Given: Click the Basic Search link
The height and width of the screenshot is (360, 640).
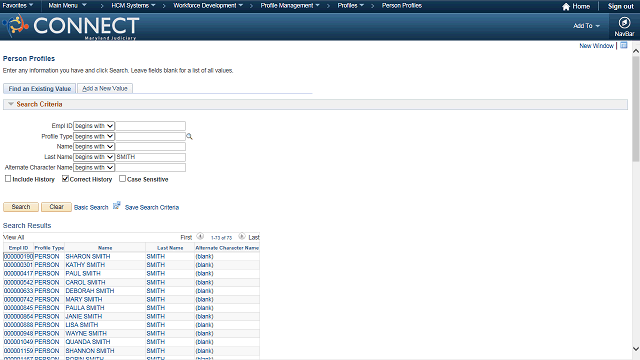Looking at the screenshot, I should [91, 207].
